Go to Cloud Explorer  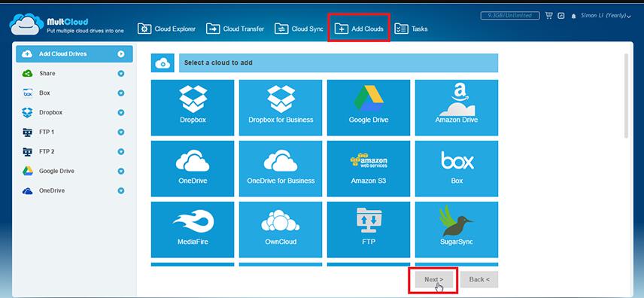coord(166,29)
